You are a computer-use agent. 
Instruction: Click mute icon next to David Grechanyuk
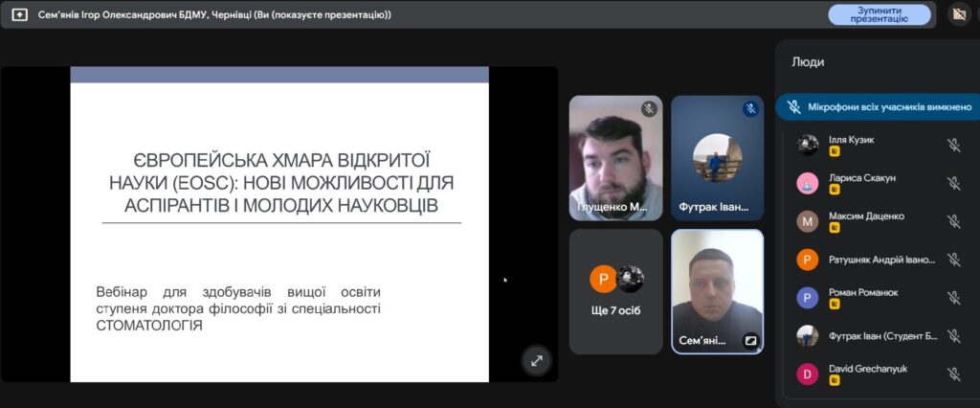(953, 374)
